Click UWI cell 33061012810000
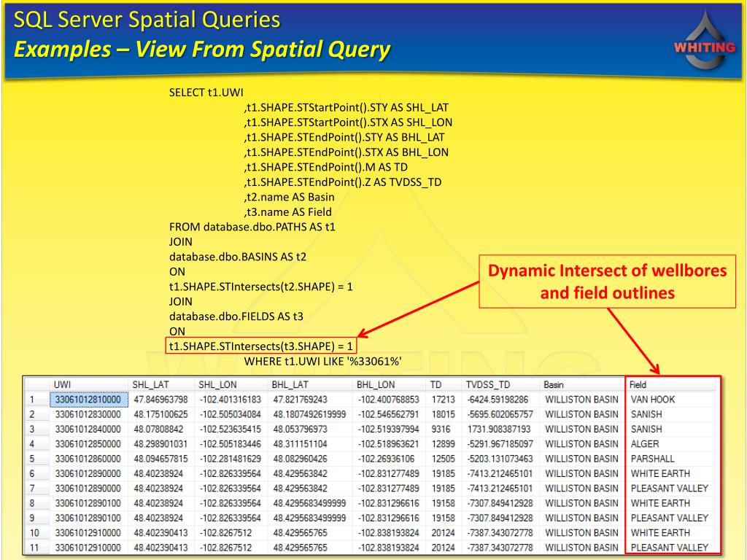 coord(88,400)
